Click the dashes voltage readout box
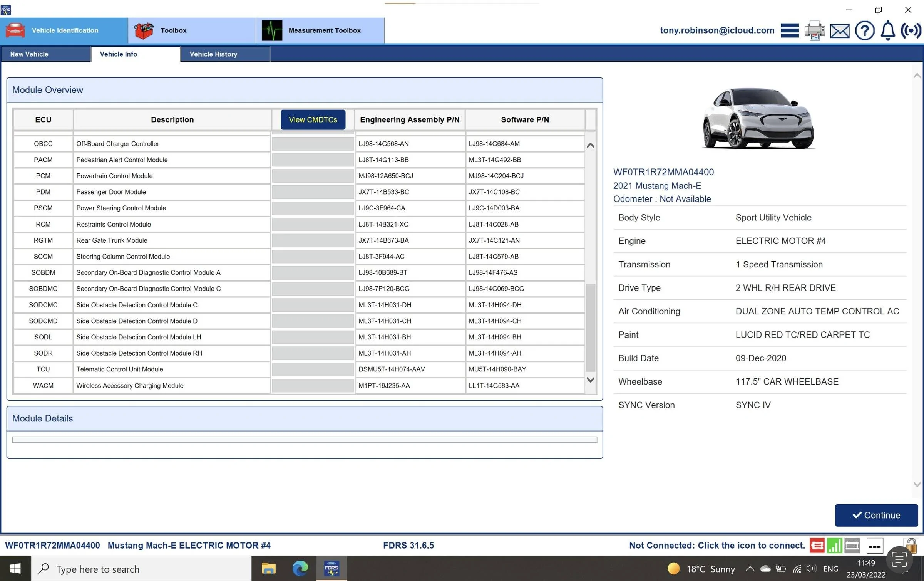The height and width of the screenshot is (581, 924). 875,546
